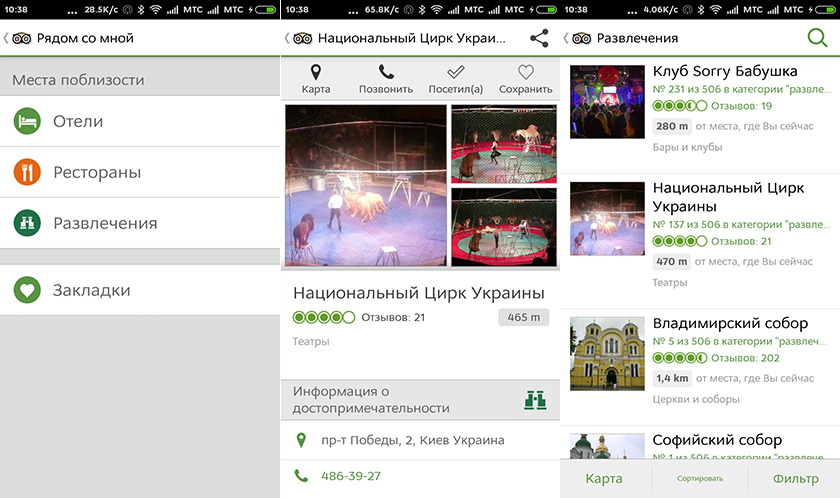The image size is (840, 498).
Task: Tap the Театры category under circus title
Action: coord(311,342)
